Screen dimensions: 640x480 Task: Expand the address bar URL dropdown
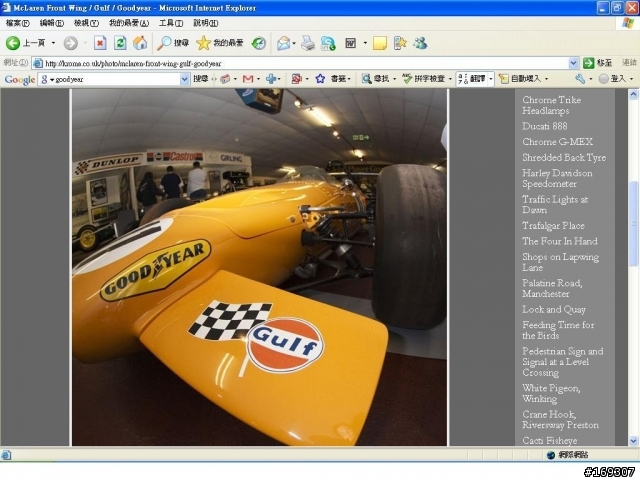(573, 63)
